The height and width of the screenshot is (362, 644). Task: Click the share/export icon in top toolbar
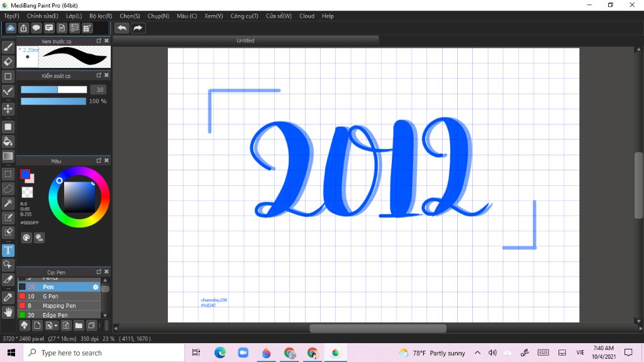[23, 28]
